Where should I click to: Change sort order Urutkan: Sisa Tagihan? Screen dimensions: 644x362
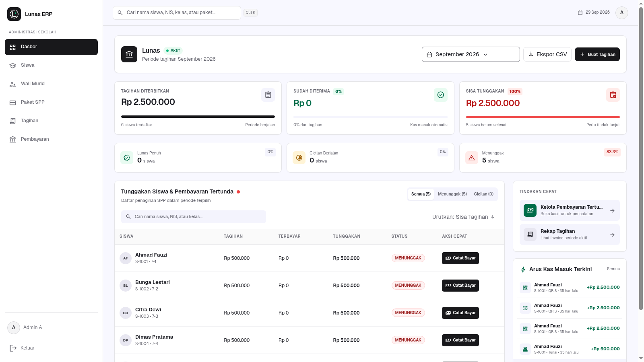[464, 217]
